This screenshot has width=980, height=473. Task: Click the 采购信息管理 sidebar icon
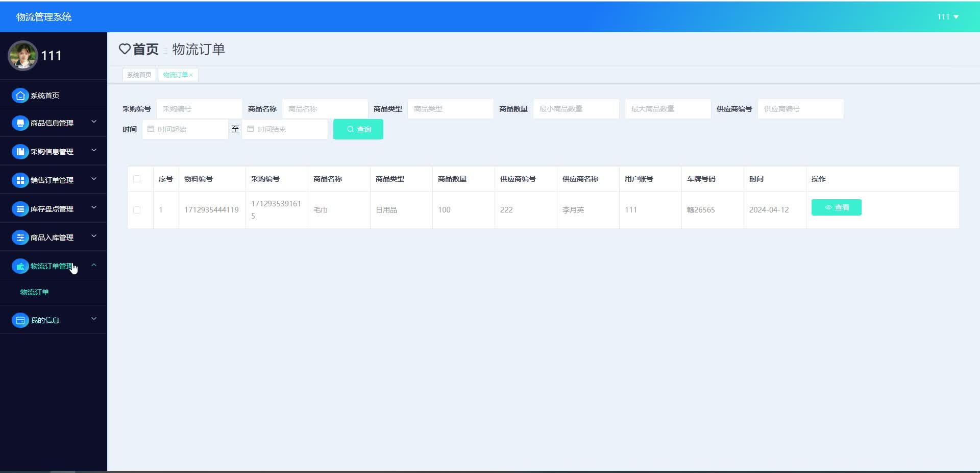click(x=20, y=152)
